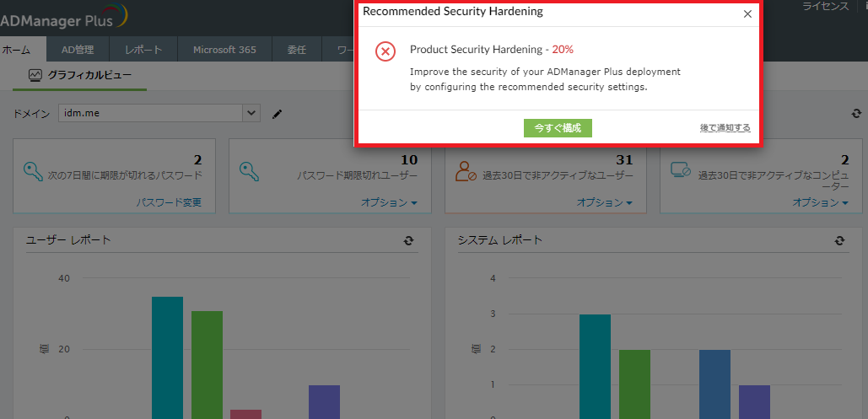Click the パスワード変更 link
This screenshot has height=419, width=868.
coord(169,202)
